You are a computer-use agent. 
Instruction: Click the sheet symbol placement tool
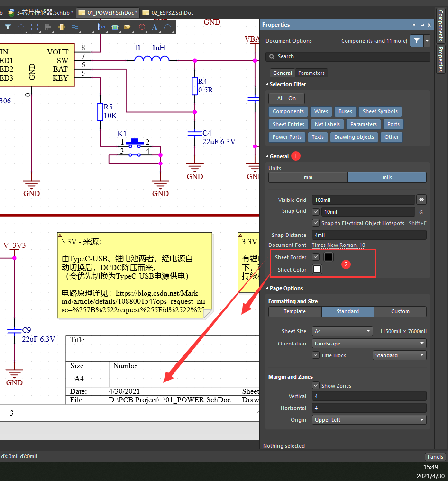pos(114,27)
